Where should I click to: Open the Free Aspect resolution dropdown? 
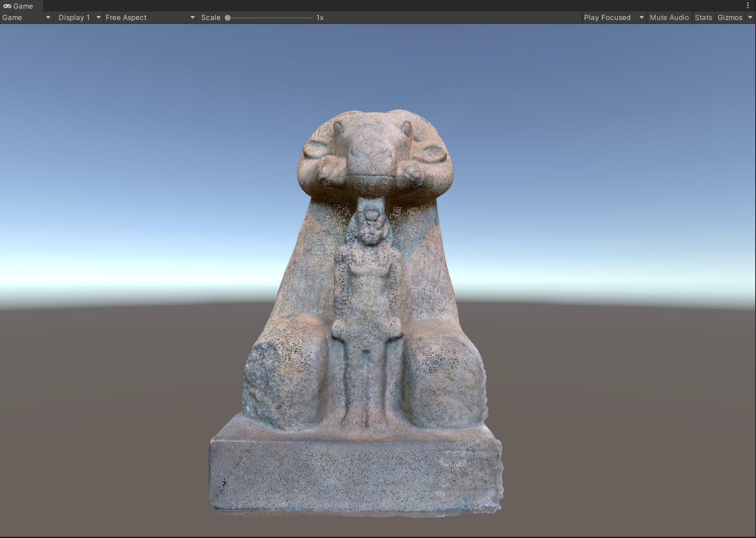click(x=150, y=18)
